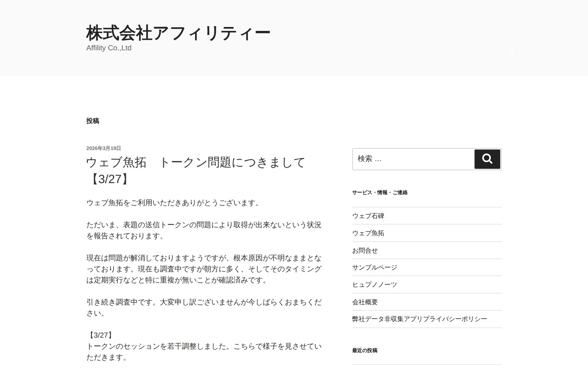Click the ウェブ魚拓をご利用いただき greeting paragraph
The width and height of the screenshot is (588, 368).
173,203
